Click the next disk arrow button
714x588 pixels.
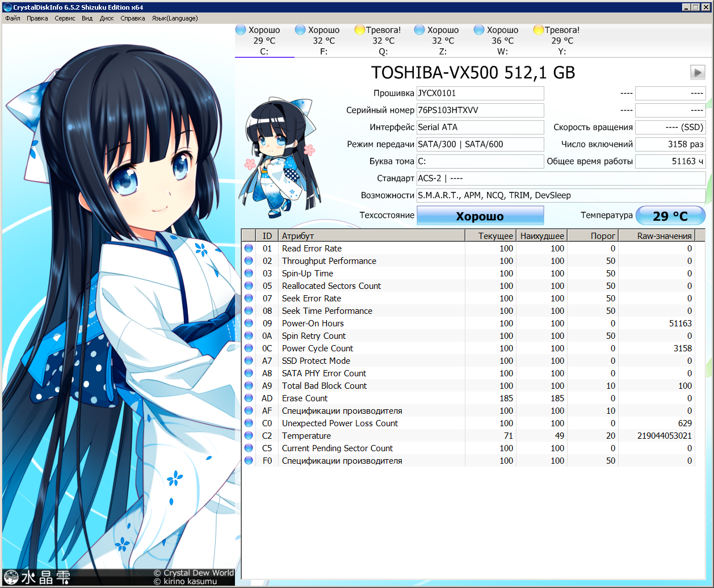(x=698, y=72)
